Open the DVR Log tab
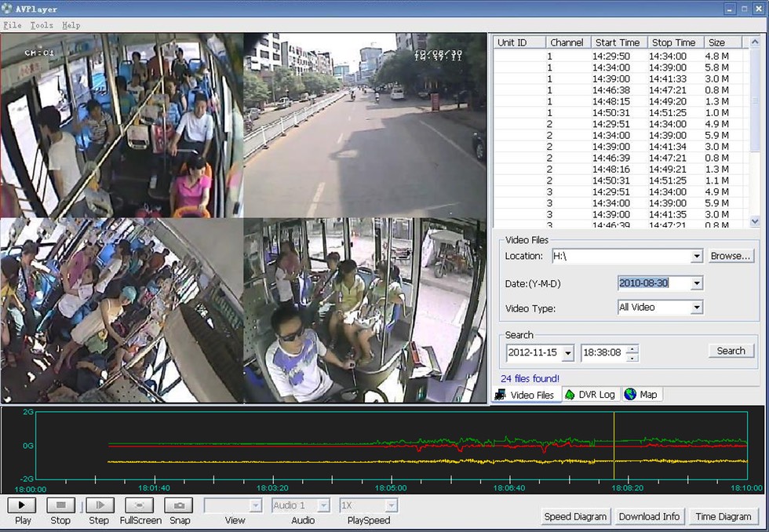 (590, 395)
